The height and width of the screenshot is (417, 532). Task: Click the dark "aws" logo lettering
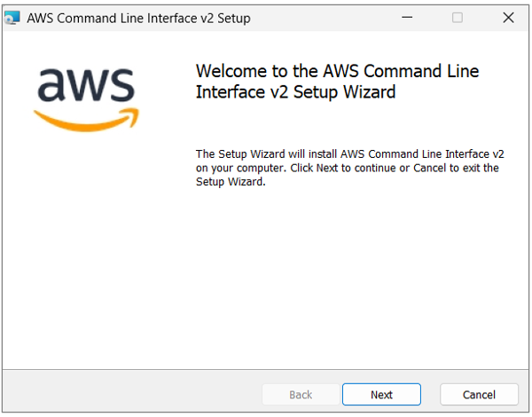coord(86,84)
